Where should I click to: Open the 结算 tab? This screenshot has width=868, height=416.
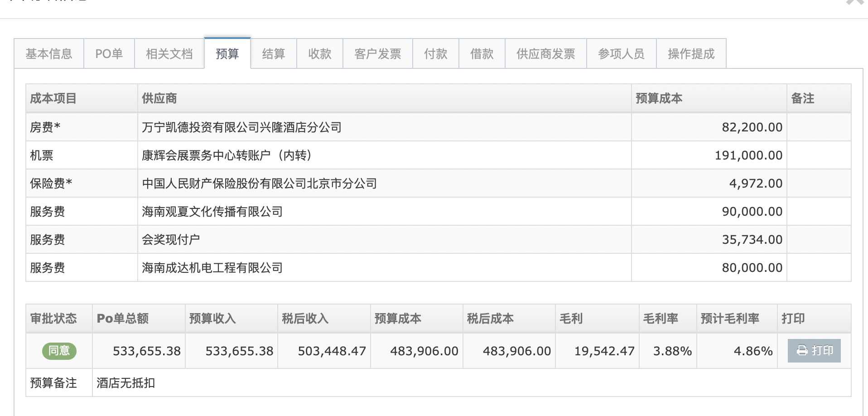[273, 54]
